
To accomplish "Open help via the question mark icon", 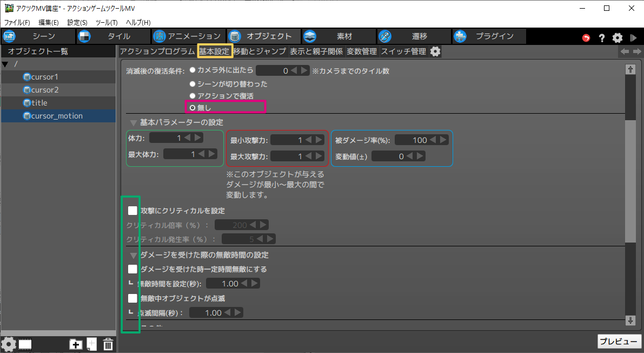I will click(x=601, y=38).
